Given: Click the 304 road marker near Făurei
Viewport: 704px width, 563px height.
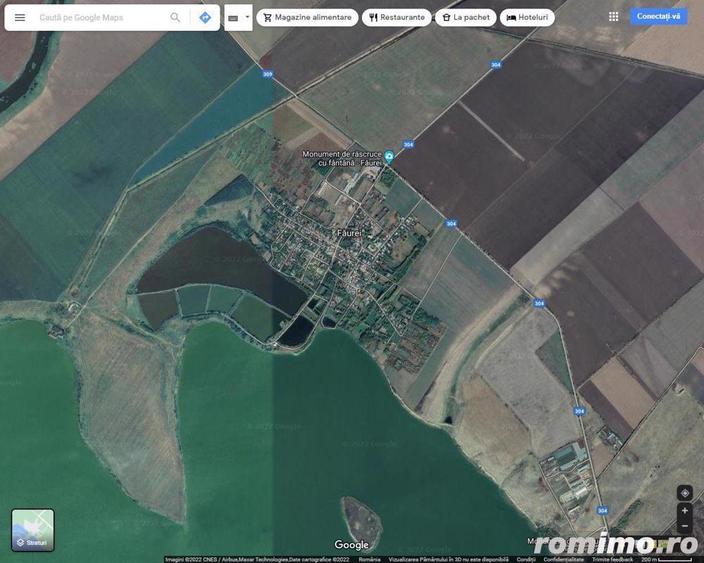Looking at the screenshot, I should pyautogui.click(x=451, y=224).
